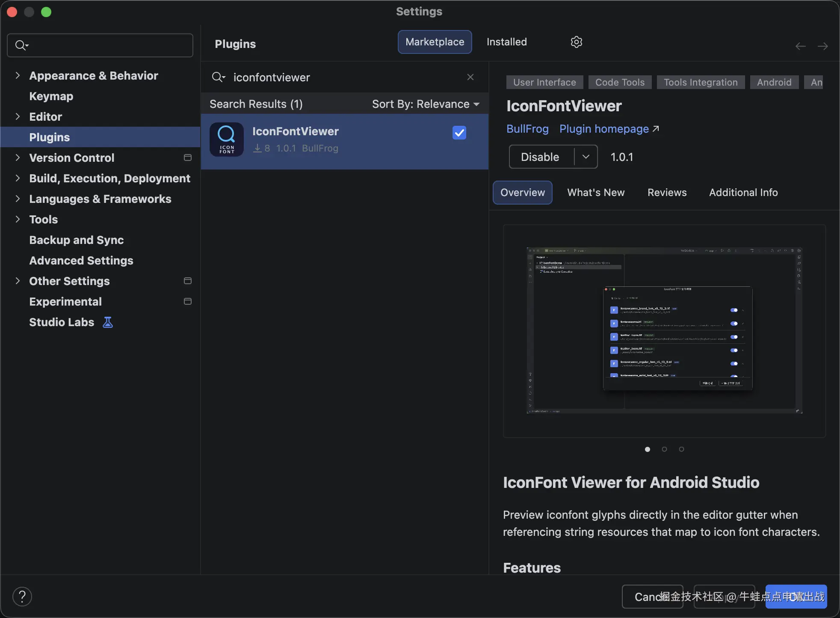Select the third screenshot carousel dot
This screenshot has height=618, width=840.
tap(681, 449)
